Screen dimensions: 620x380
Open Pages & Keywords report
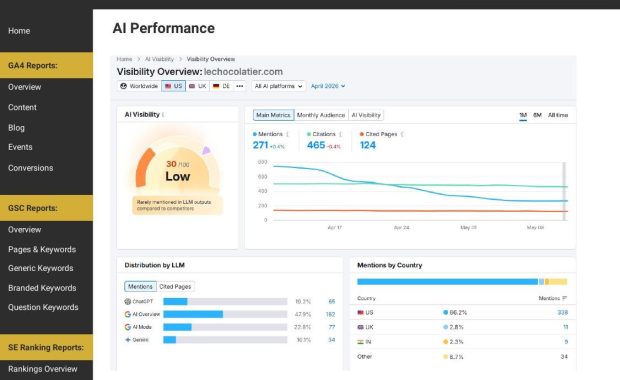tap(42, 249)
